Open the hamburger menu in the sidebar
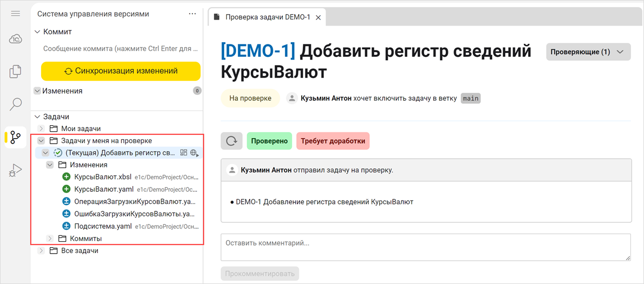This screenshot has height=284, width=644. pos(16,14)
